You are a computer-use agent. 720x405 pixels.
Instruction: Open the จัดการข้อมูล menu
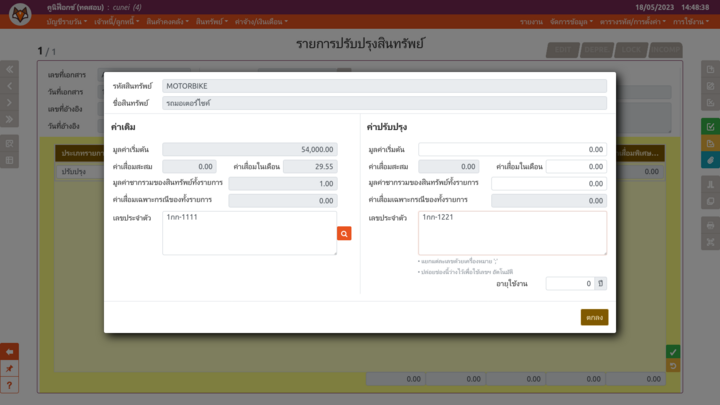click(571, 22)
